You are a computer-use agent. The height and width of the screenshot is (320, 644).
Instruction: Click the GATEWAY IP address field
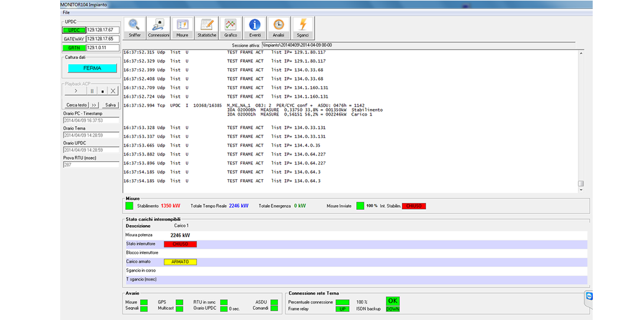pyautogui.click(x=103, y=39)
